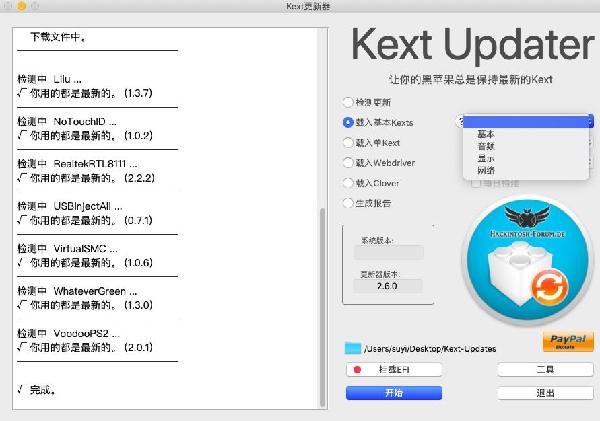Image resolution: width=600 pixels, height=421 pixels.
Task: Toggle the 每日检查 checkbox
Action: click(x=476, y=182)
